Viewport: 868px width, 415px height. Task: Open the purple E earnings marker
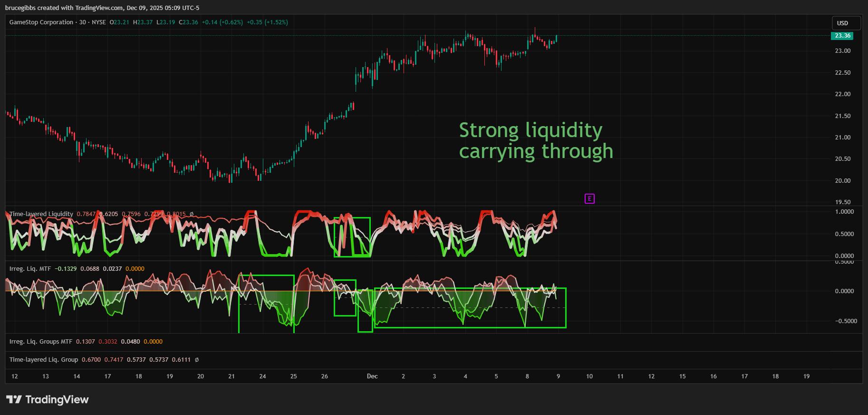589,198
